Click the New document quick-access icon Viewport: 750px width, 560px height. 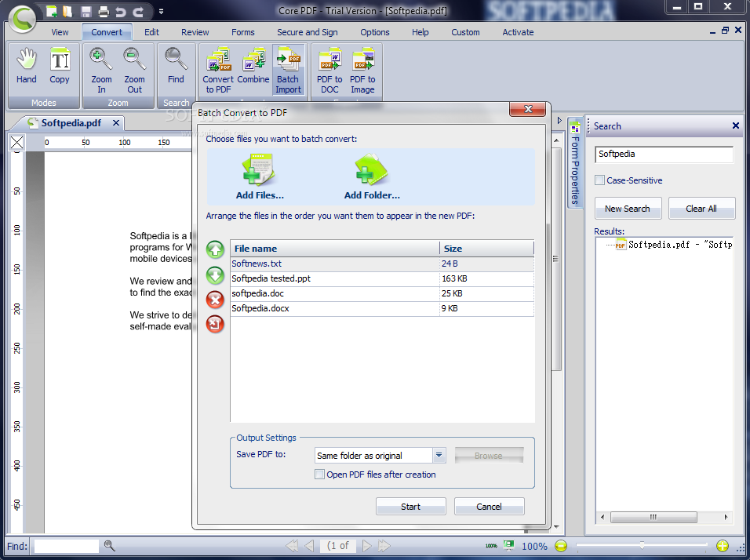point(51,11)
